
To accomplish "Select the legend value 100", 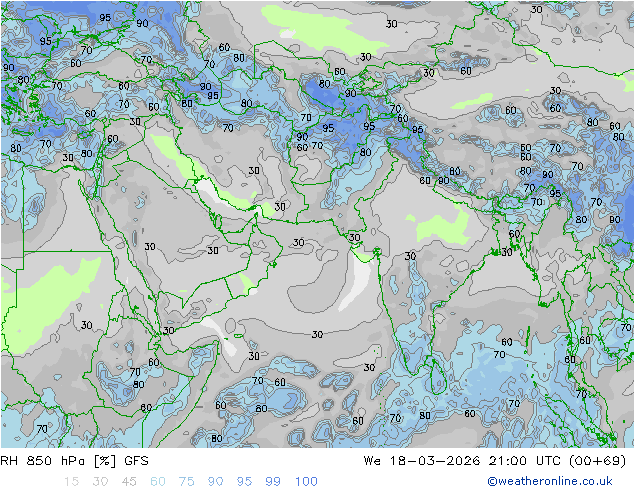I will click(306, 481).
